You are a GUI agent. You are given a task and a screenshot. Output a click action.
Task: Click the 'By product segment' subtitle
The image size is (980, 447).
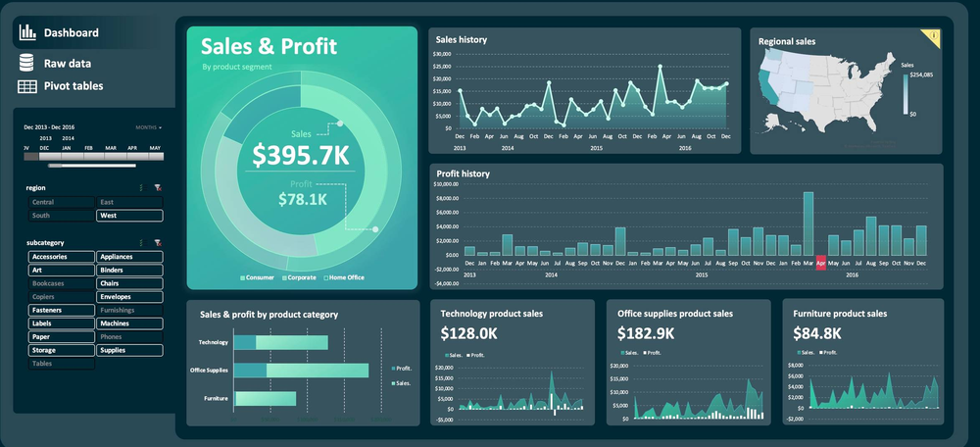pos(237,67)
